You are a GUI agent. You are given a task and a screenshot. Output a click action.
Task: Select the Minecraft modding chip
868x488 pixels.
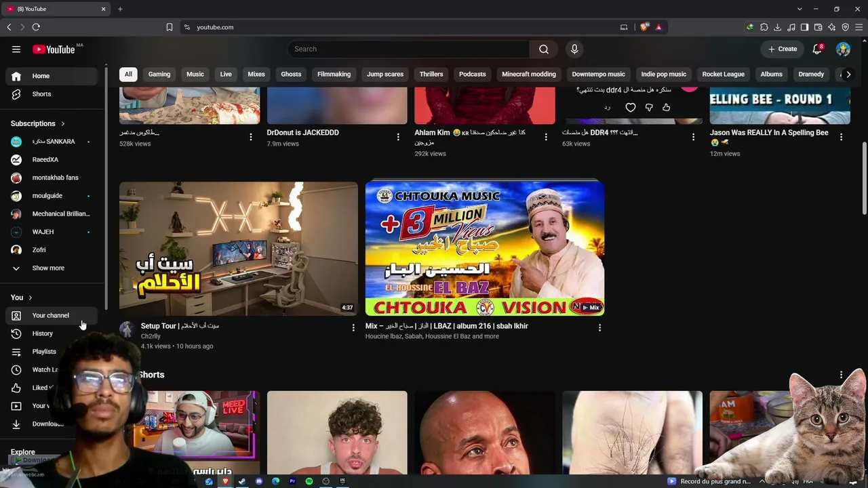point(529,75)
